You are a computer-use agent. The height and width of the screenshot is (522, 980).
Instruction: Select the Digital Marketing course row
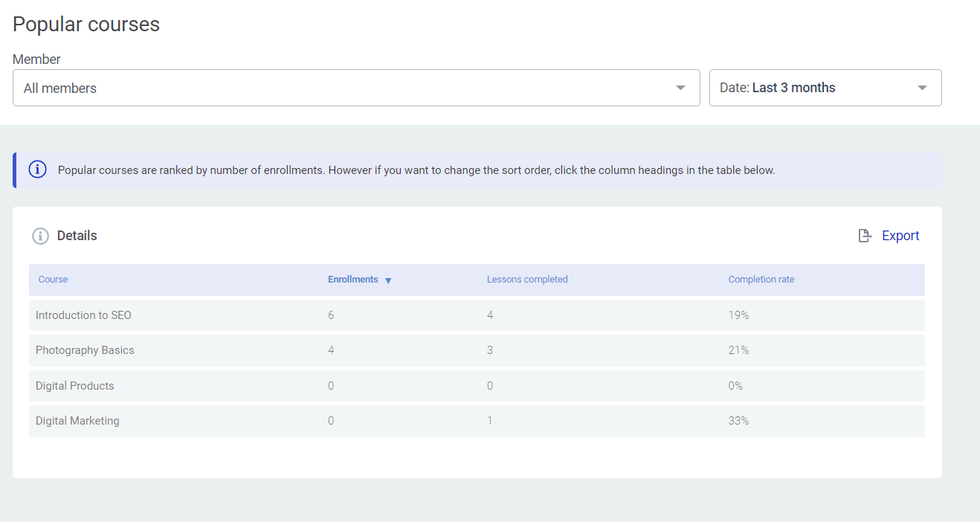[77, 421]
